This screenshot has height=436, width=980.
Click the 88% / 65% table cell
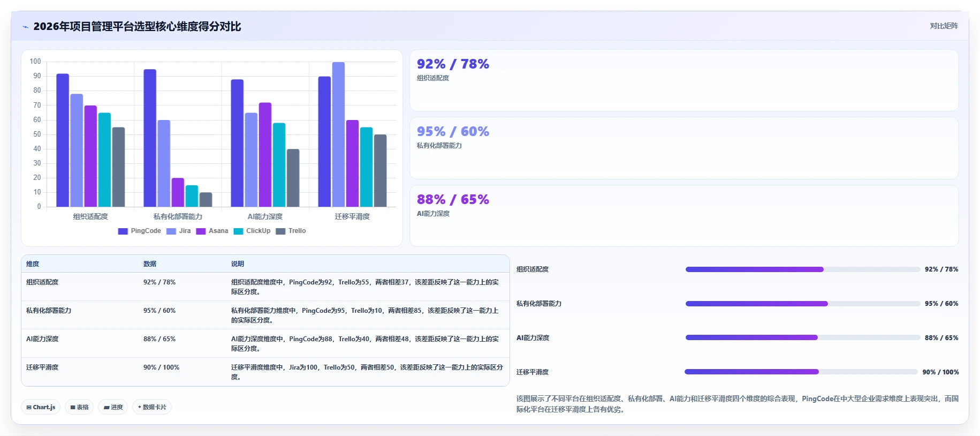[x=159, y=339]
